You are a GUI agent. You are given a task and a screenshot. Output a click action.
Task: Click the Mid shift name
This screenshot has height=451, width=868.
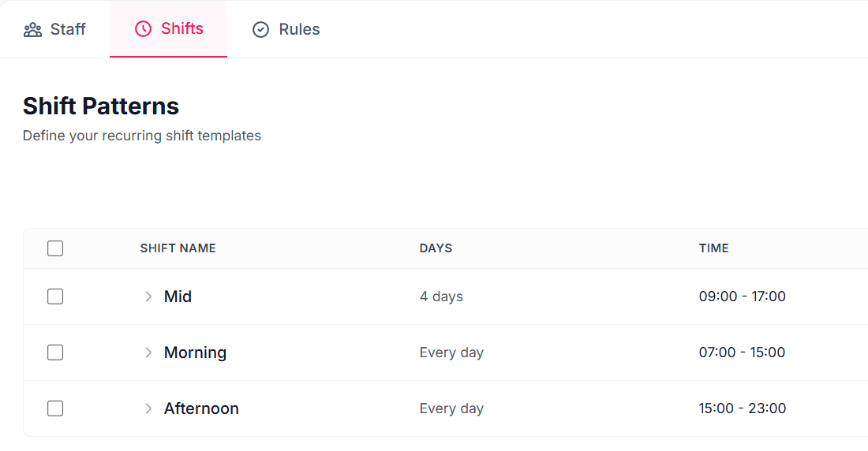coord(178,296)
